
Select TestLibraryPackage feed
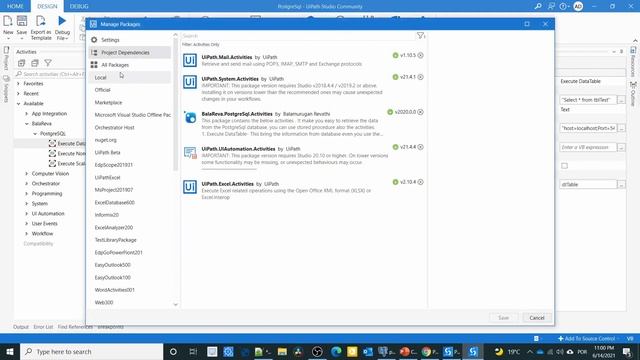coord(116,240)
